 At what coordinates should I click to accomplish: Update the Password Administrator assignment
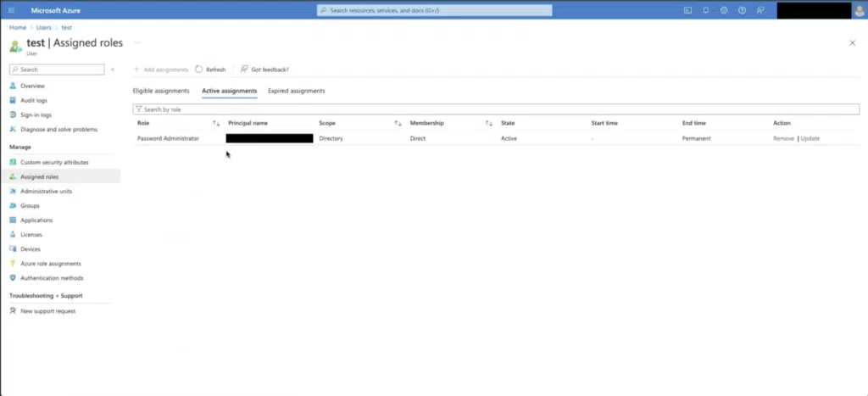(x=810, y=138)
